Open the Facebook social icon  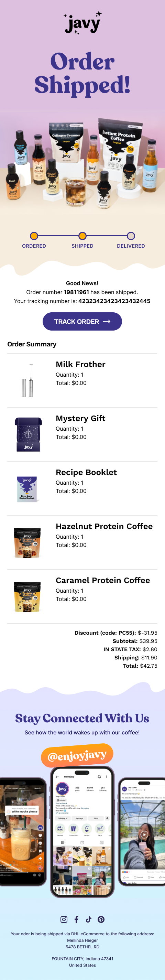76,919
